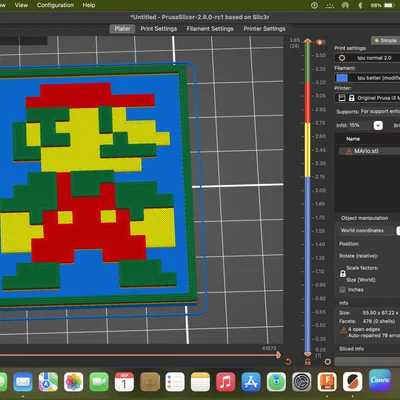
Task: Open Notes from the dock
Action: (x=200, y=382)
